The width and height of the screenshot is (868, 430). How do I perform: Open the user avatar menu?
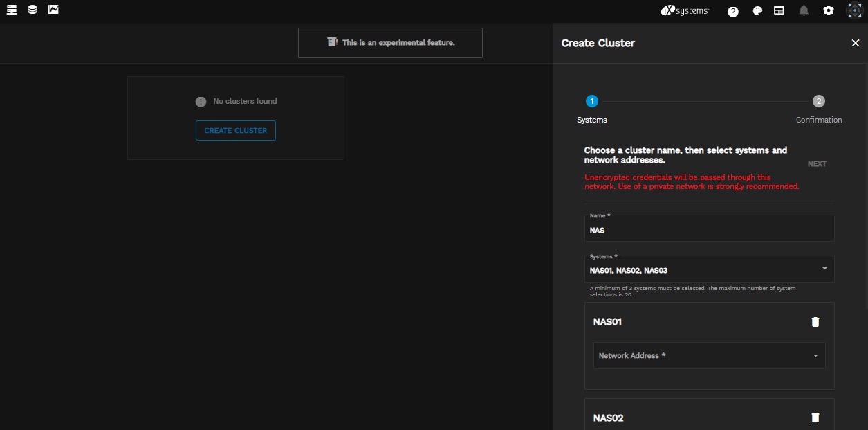[854, 11]
